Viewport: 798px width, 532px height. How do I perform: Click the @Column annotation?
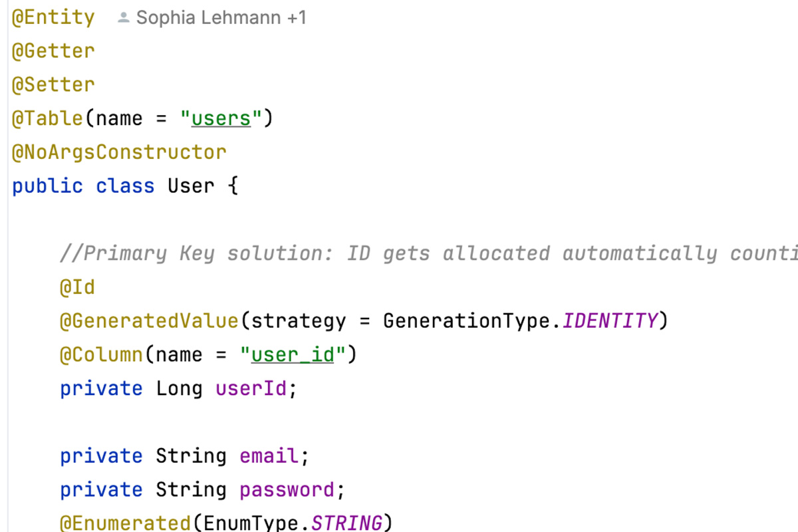[101, 354]
